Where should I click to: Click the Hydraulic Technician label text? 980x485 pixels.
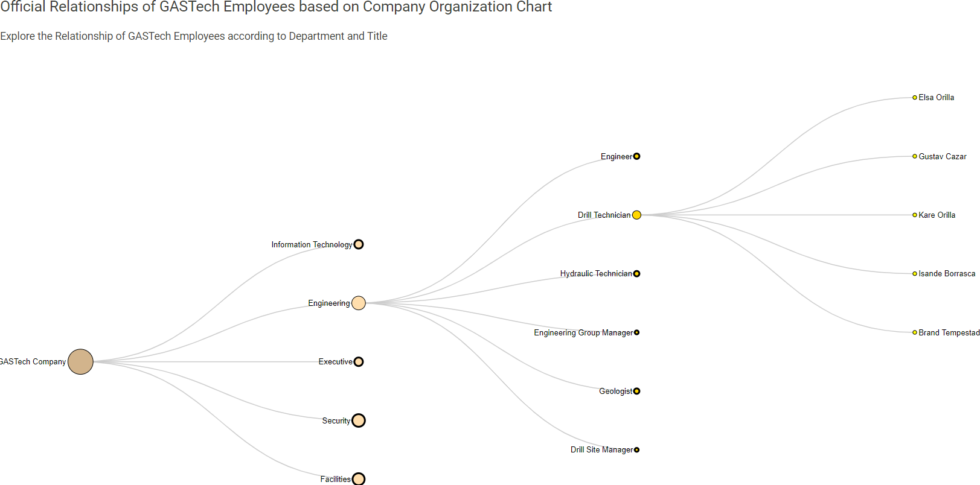[x=596, y=274]
